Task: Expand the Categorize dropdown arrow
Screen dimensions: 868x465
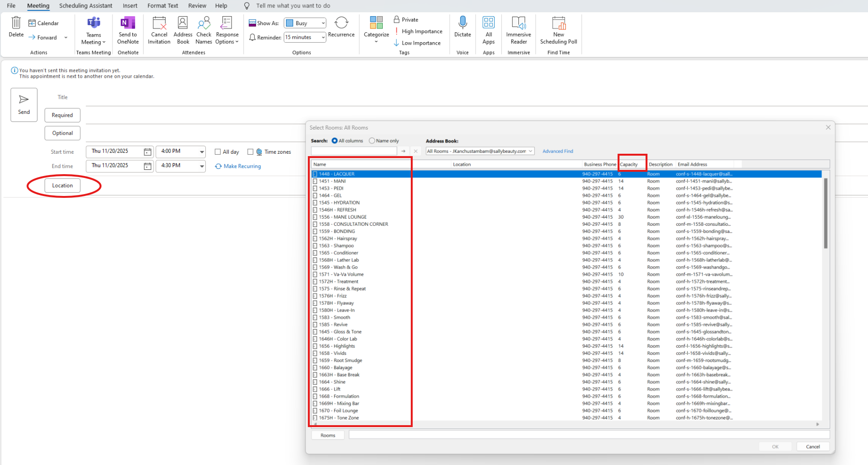Action: click(x=377, y=42)
